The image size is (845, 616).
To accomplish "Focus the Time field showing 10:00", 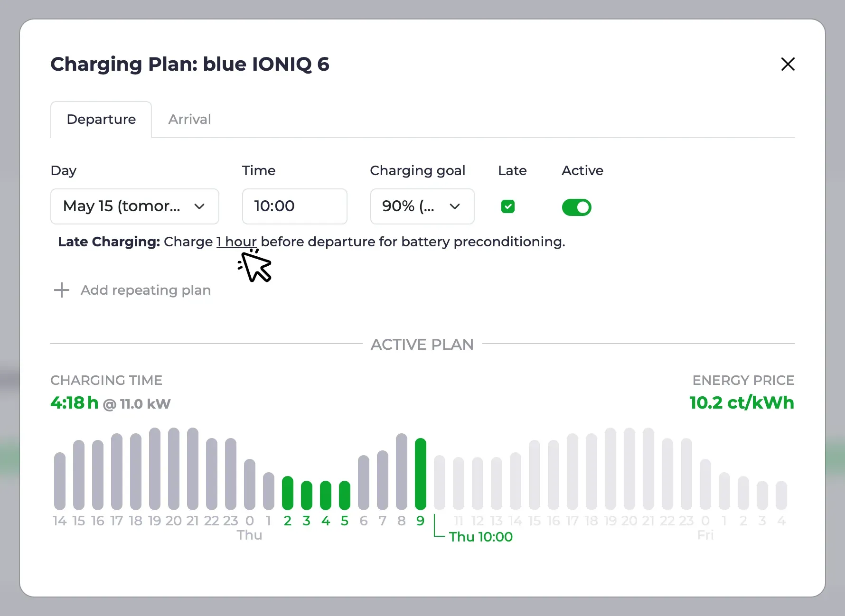I will click(294, 206).
